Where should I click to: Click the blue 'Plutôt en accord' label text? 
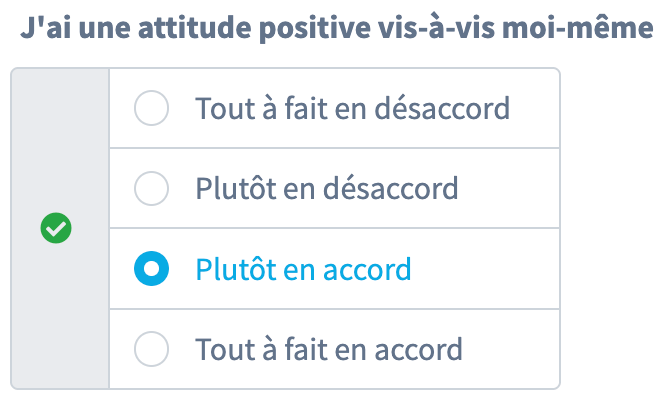(303, 269)
